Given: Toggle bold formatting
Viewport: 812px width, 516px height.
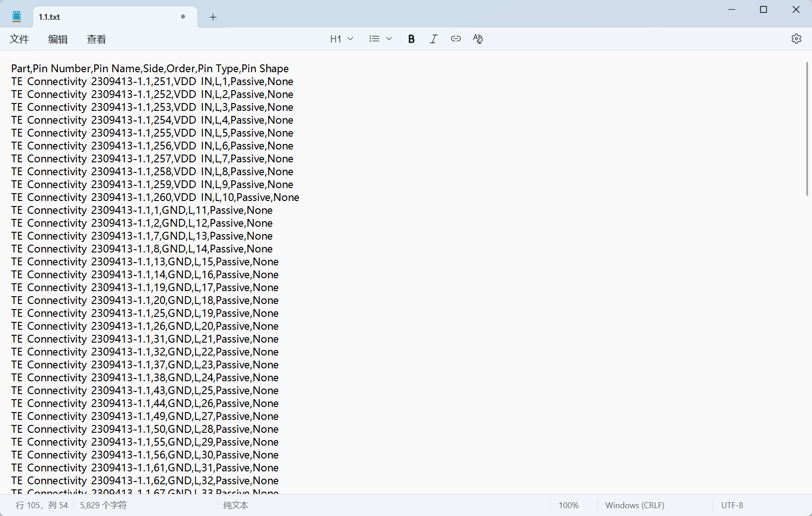Looking at the screenshot, I should (412, 39).
